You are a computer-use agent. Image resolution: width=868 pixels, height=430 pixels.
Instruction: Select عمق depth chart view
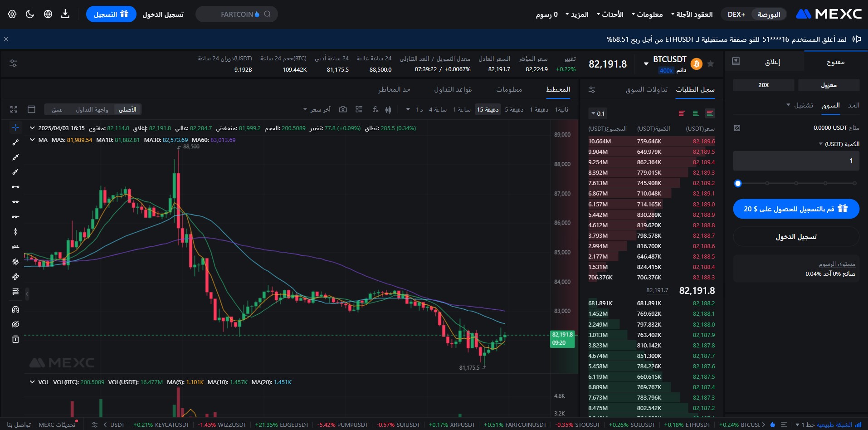tap(57, 109)
